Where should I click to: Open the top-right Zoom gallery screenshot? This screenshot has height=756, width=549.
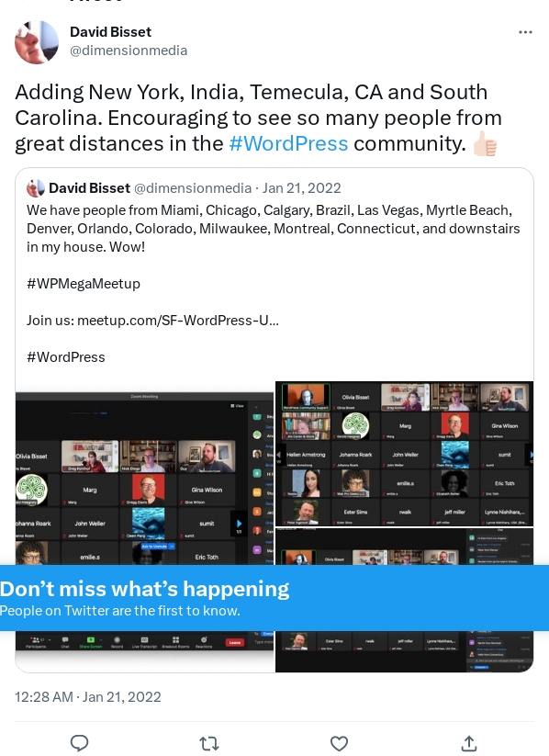404,453
